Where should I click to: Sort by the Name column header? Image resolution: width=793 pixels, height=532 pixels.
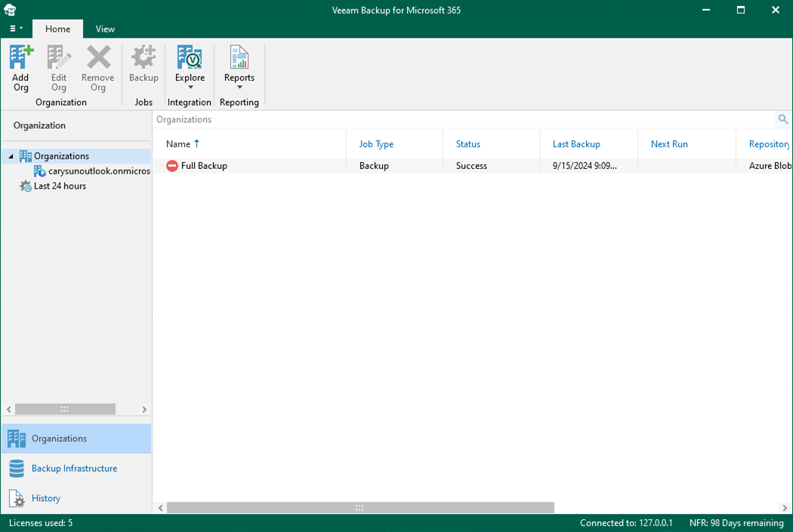179,144
